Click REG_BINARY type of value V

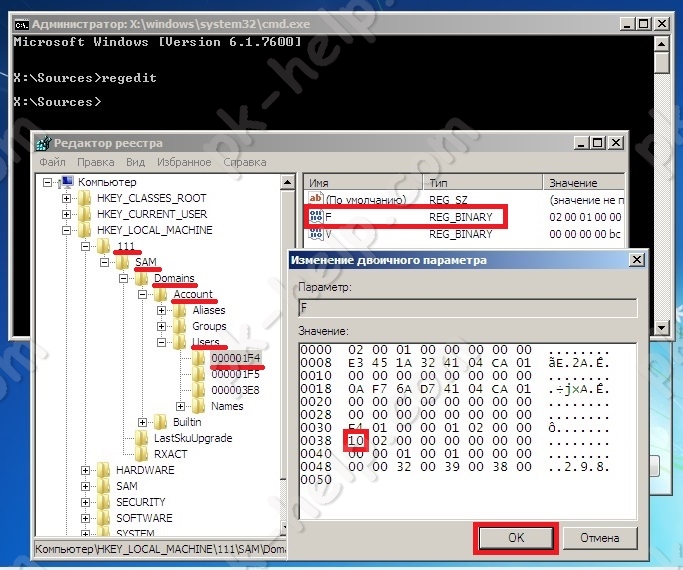click(x=460, y=234)
